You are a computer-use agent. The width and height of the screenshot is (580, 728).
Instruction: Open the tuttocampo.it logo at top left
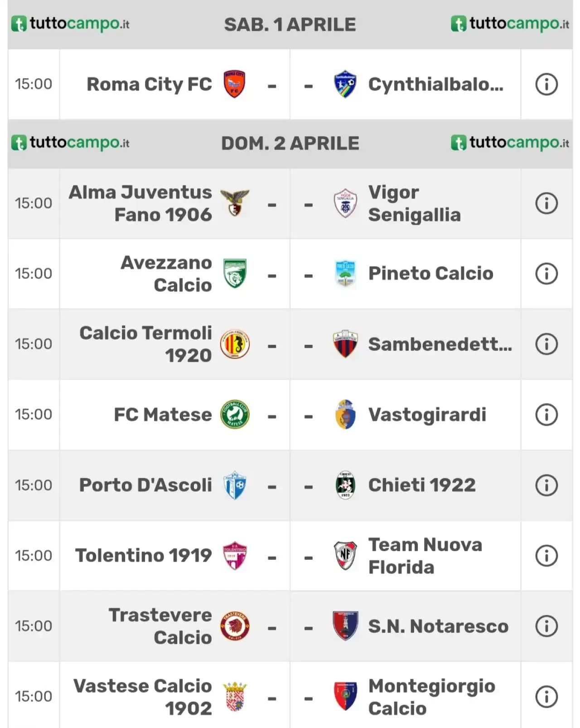(x=70, y=24)
